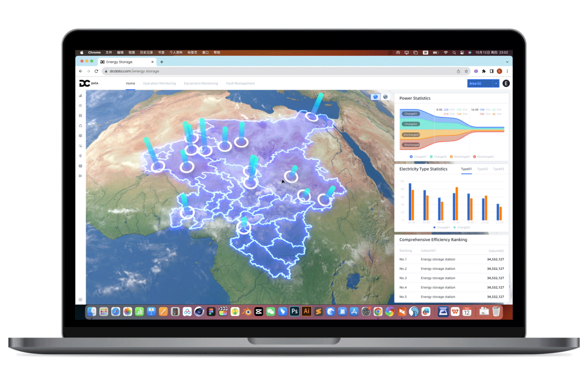The image size is (588, 365).
Task: Click the Discharge01 label in the flow chart
Action: [x=411, y=135]
